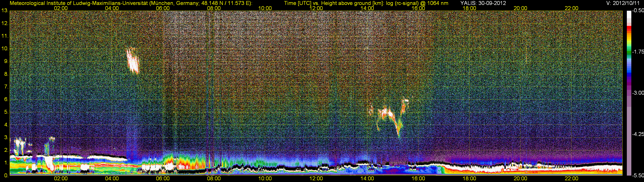Click the '16:00' label on the top time axis
The height and width of the screenshot is (182, 644).
418,8
